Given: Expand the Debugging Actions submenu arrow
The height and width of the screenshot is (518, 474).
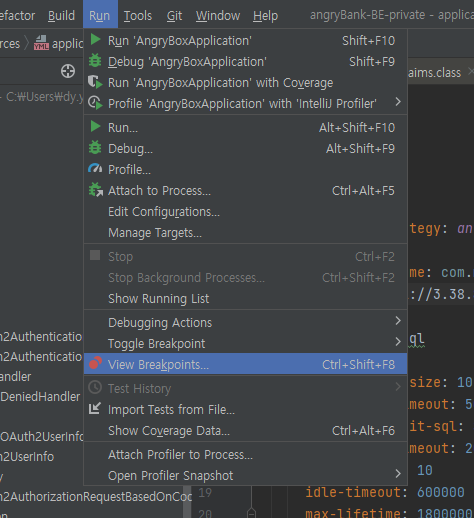Looking at the screenshot, I should (x=398, y=321).
